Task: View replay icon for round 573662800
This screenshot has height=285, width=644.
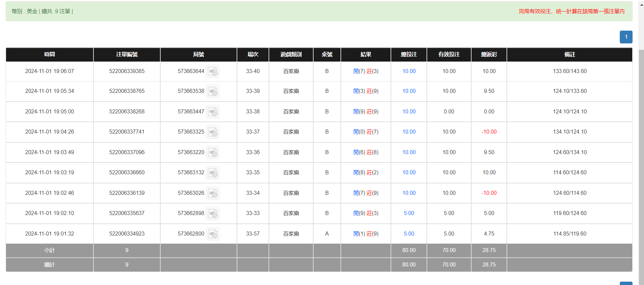Action: click(x=212, y=234)
